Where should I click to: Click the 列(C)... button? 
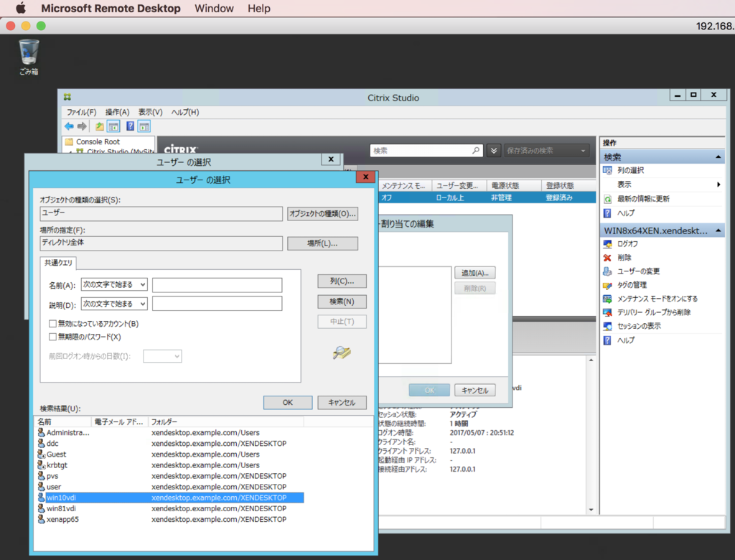[x=342, y=281]
